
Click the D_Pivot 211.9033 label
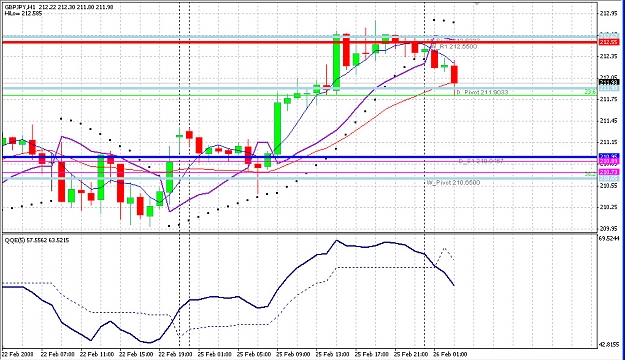(482, 92)
